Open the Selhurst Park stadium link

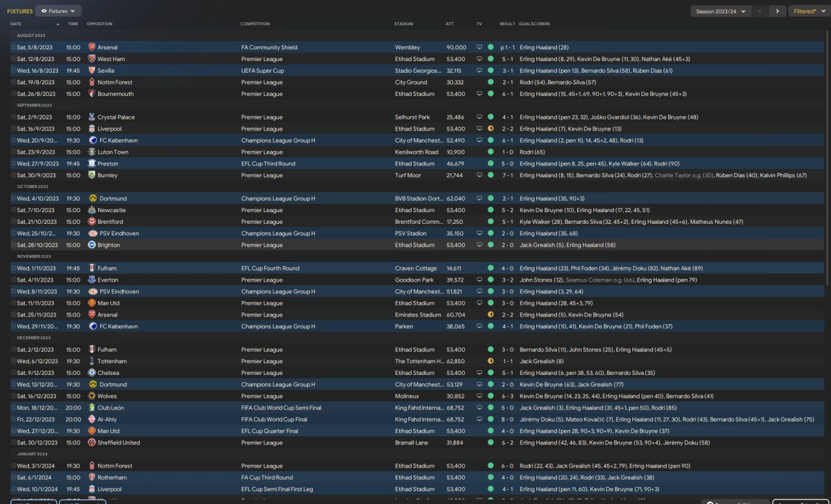pos(412,117)
